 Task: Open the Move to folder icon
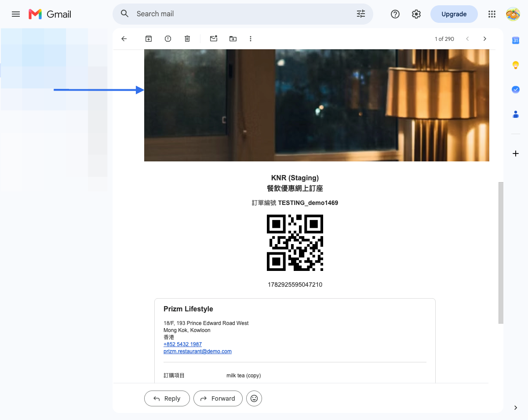point(233,39)
